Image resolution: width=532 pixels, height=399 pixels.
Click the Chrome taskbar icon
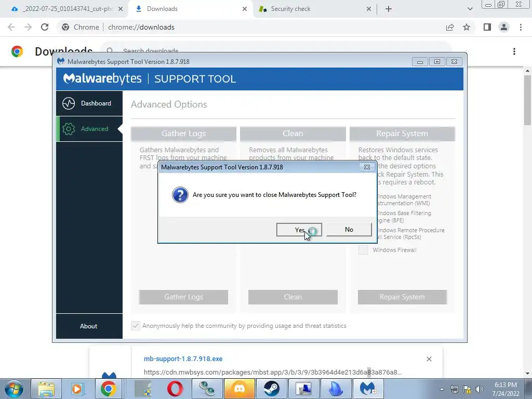tap(108, 389)
